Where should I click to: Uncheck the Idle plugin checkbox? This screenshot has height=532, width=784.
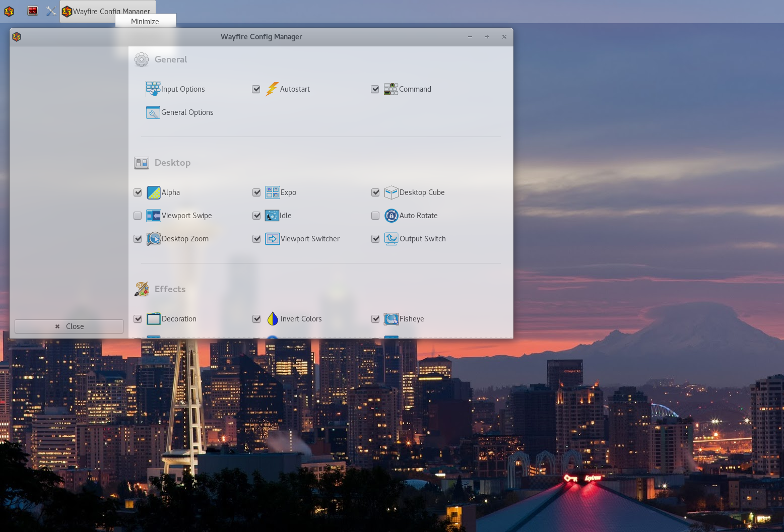[x=256, y=216]
